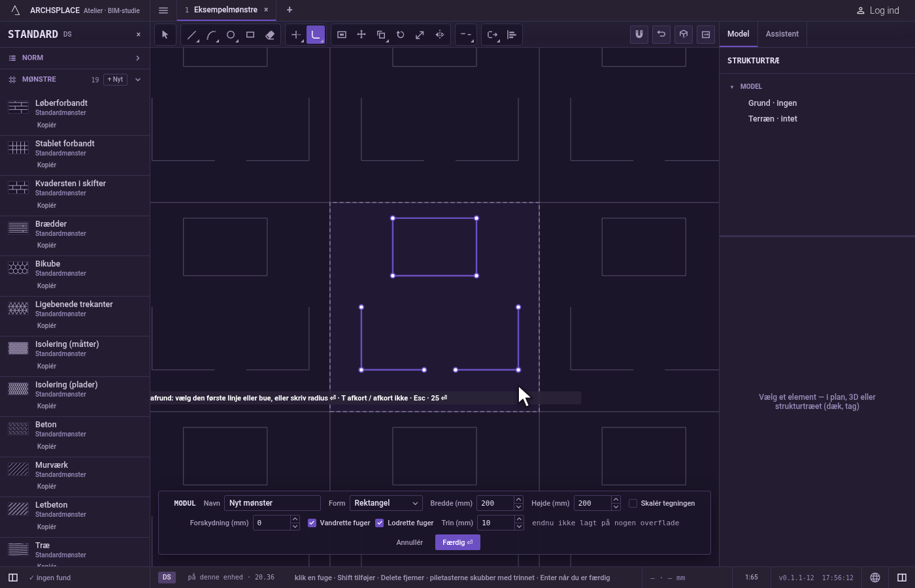Viewport: 915px width, 588px height.
Task: Click the mirror tool icon
Action: [x=440, y=35]
